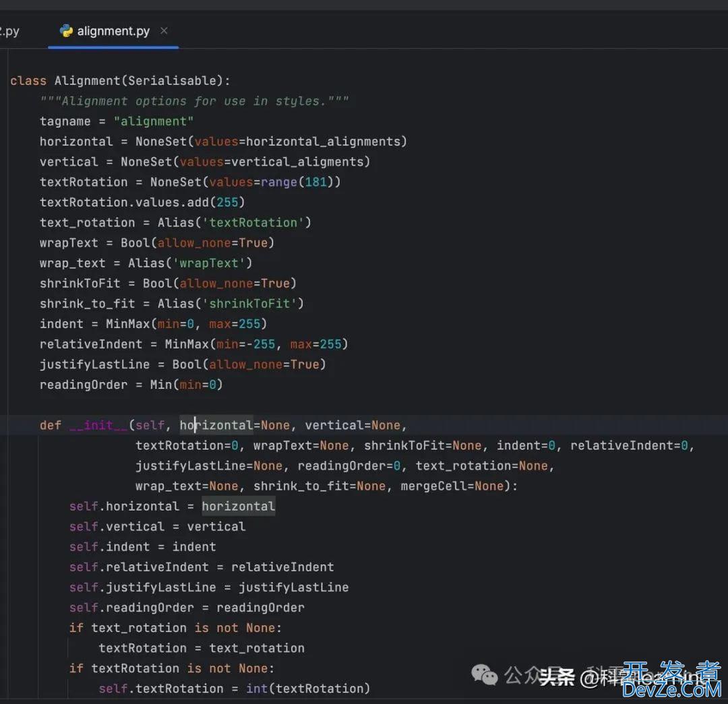This screenshot has width=728, height=704.
Task: Switch to the partially hidden .py tab
Action: click(x=9, y=31)
